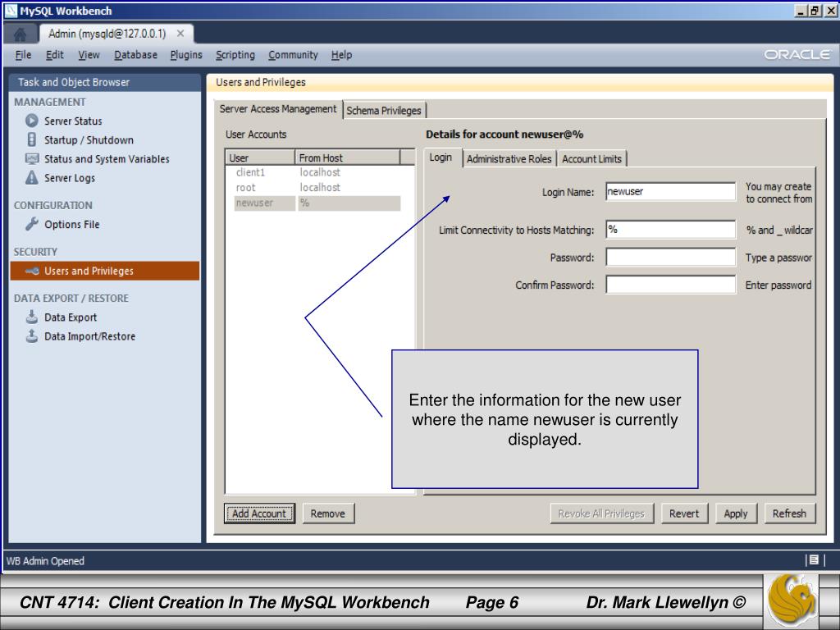The image size is (840, 630).
Task: Open the home screen tab icon
Action: pyautogui.click(x=20, y=34)
